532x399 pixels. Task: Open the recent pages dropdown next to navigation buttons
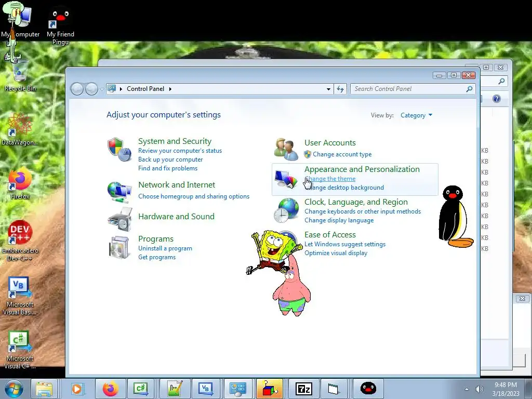coord(102,89)
